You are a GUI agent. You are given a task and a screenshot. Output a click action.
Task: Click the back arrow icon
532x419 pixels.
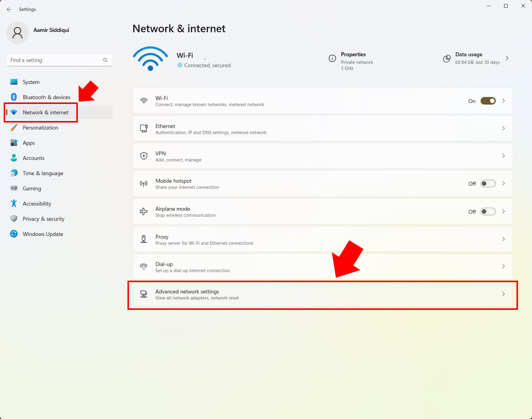pos(9,9)
